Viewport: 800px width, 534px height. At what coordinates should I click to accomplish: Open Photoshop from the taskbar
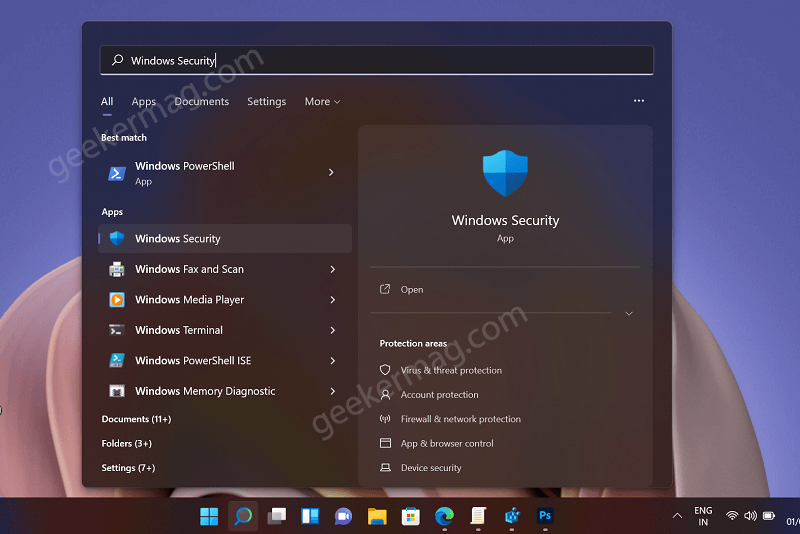click(545, 516)
